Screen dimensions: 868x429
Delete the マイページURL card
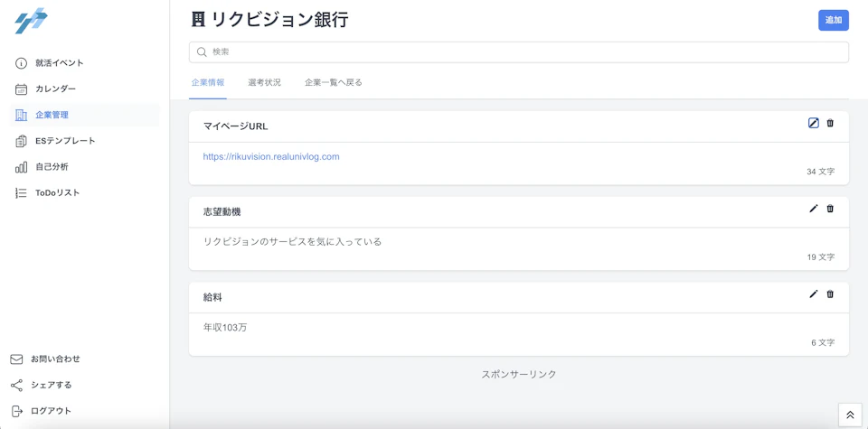(830, 124)
